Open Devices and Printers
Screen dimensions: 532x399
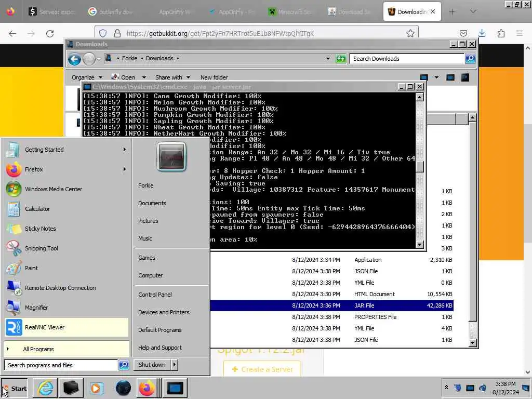tap(164, 312)
